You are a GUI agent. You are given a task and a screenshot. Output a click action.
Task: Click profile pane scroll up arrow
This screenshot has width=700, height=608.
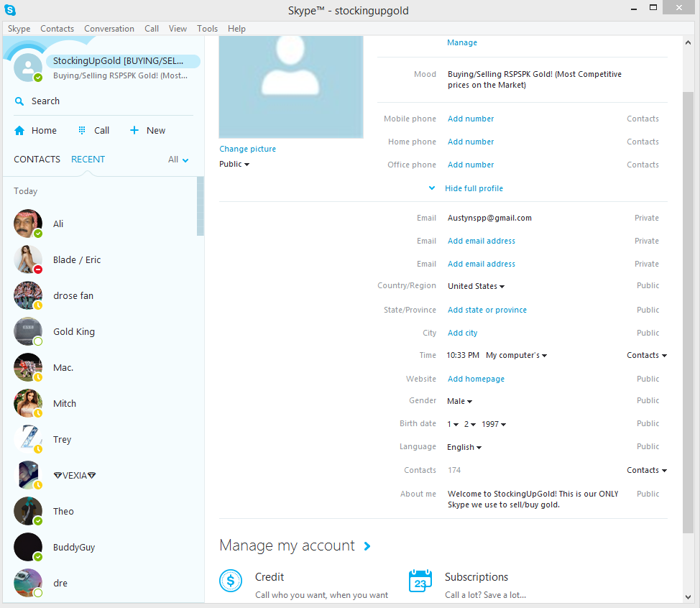coord(688,42)
